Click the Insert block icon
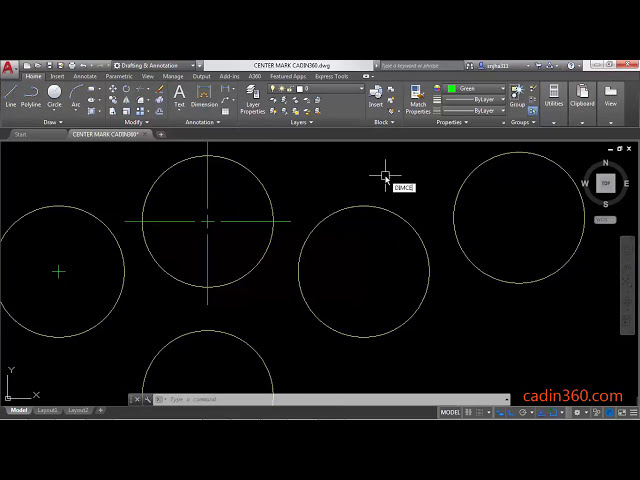The width and height of the screenshot is (640, 480). pos(376,95)
